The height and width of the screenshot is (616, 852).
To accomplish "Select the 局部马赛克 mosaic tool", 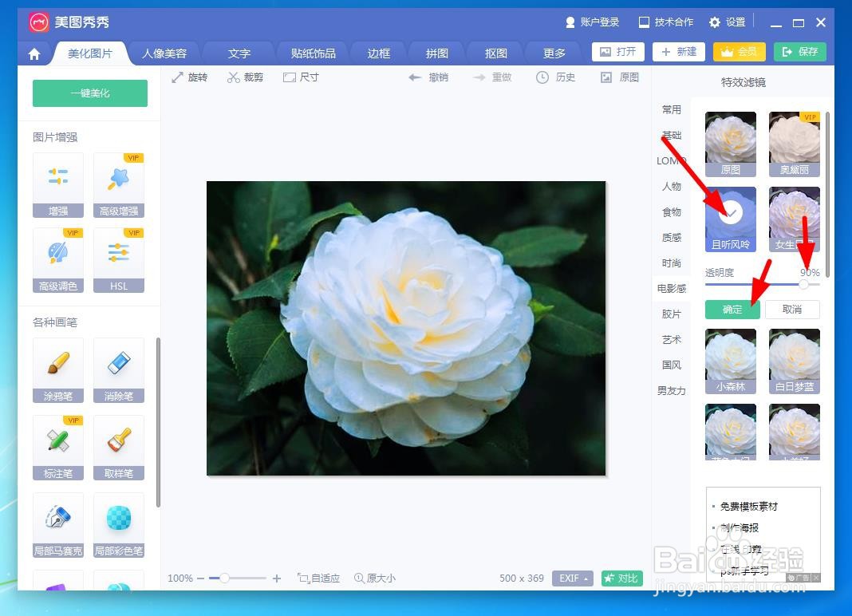I will click(x=58, y=525).
